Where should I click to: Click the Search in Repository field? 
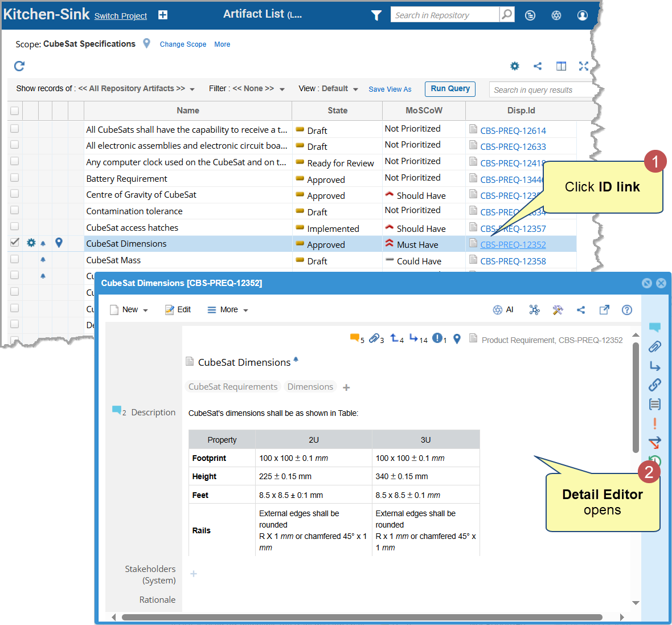[x=444, y=15]
